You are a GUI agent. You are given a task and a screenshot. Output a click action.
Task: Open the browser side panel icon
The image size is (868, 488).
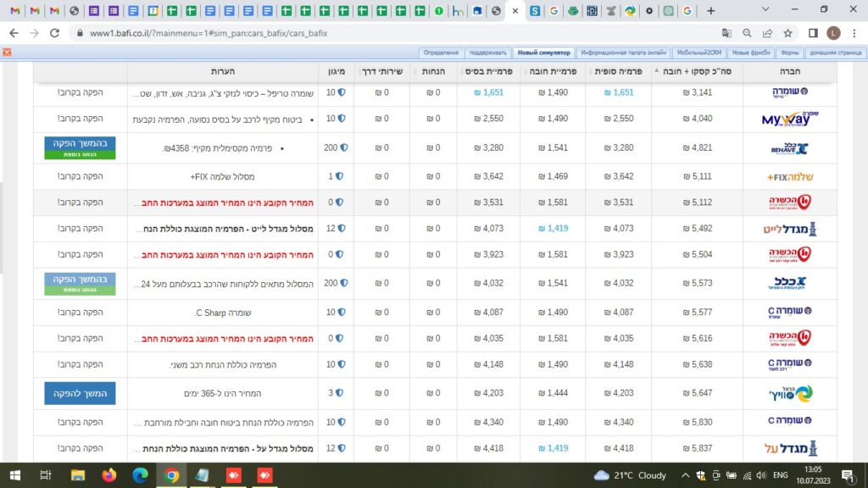pos(813,33)
